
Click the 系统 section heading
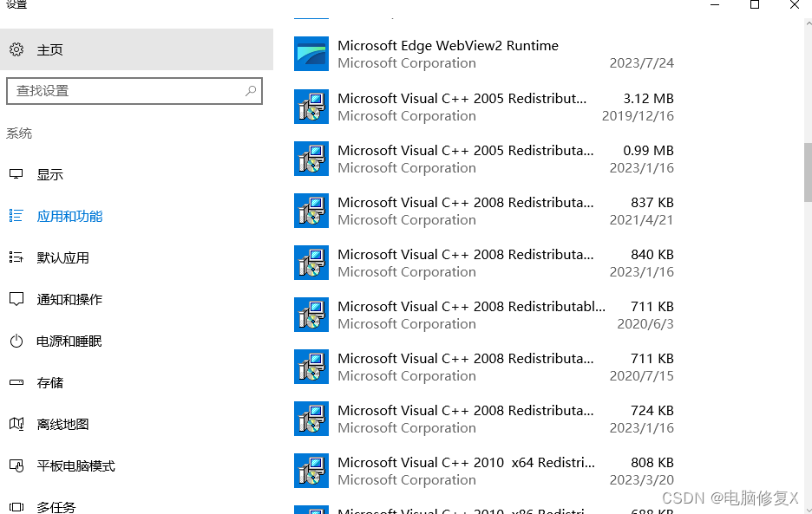pyautogui.click(x=19, y=133)
